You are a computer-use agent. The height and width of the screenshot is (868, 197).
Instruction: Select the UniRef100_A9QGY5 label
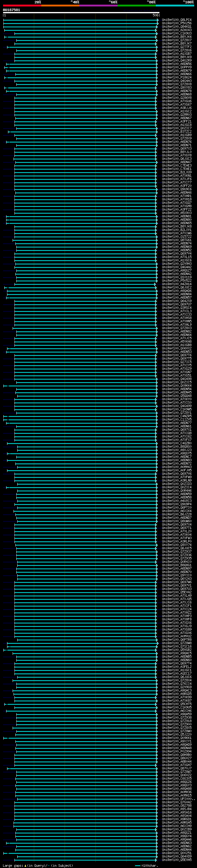click(177, 454)
